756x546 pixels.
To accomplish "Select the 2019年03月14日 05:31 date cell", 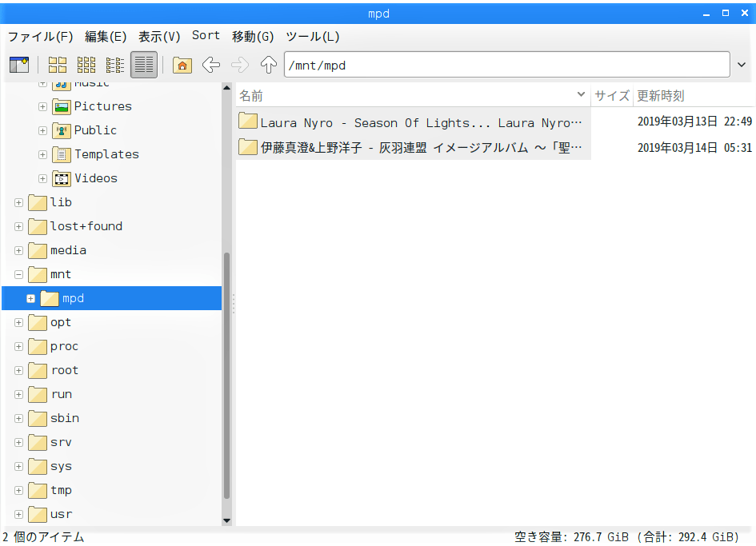I will coord(694,147).
